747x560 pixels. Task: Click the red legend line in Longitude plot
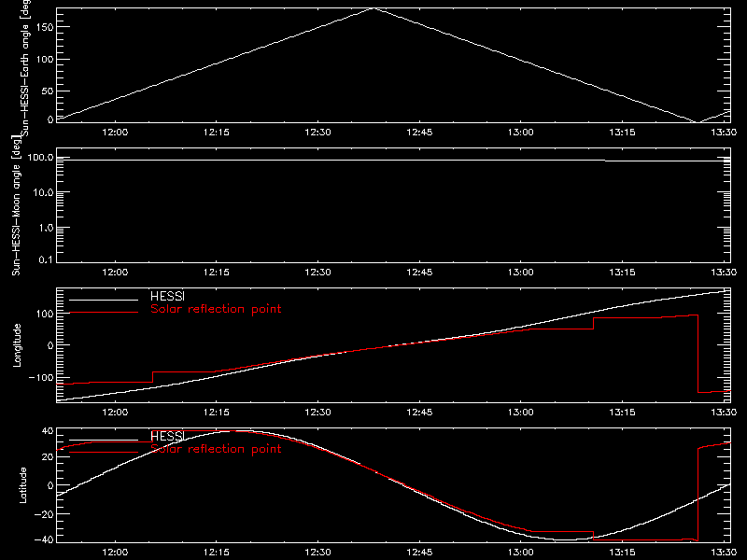pos(104,313)
